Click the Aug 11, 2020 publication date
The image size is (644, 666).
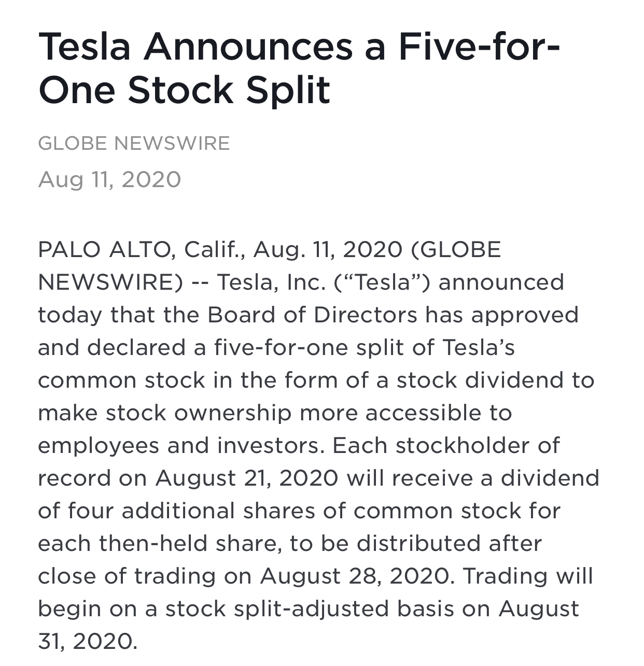tap(109, 180)
